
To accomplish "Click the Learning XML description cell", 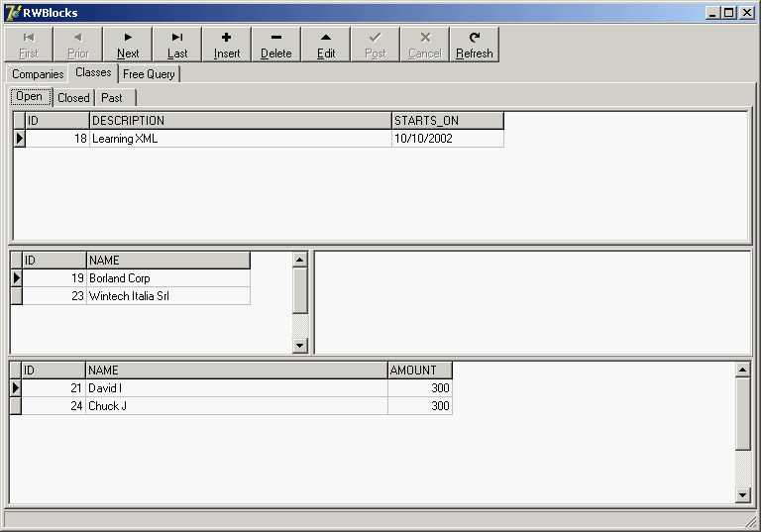I will pos(240,139).
